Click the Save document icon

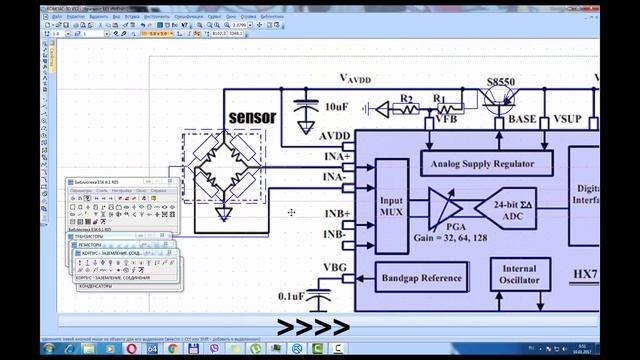tap(66, 25)
